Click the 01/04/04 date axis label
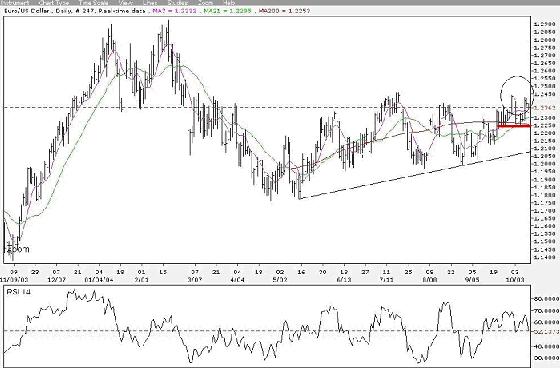The image size is (560, 368). pos(99,280)
